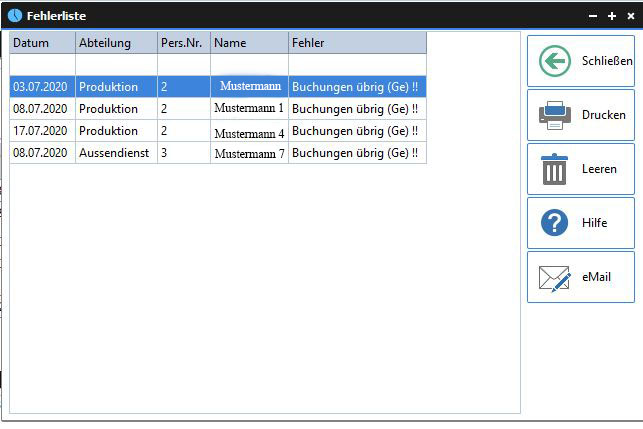
Task: Click the empty filter cell under Fehler
Action: 356,65
